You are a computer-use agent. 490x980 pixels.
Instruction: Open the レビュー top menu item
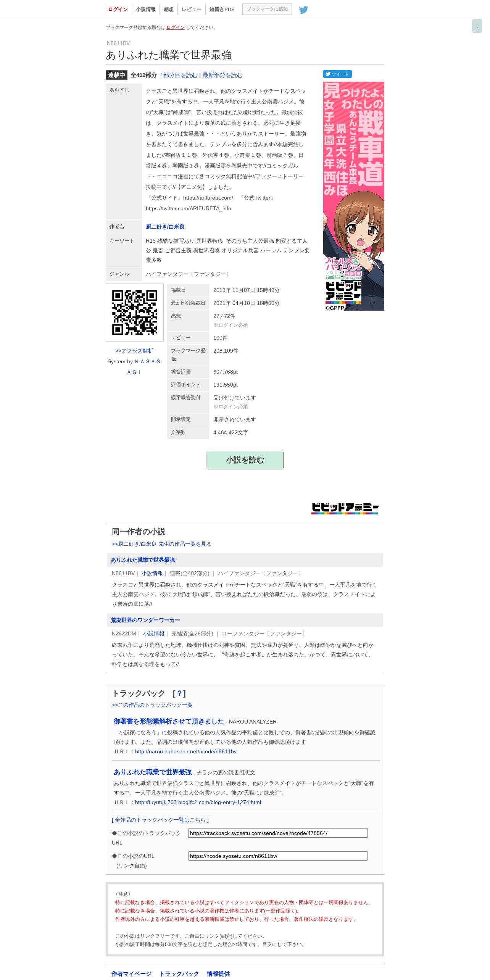(x=192, y=10)
